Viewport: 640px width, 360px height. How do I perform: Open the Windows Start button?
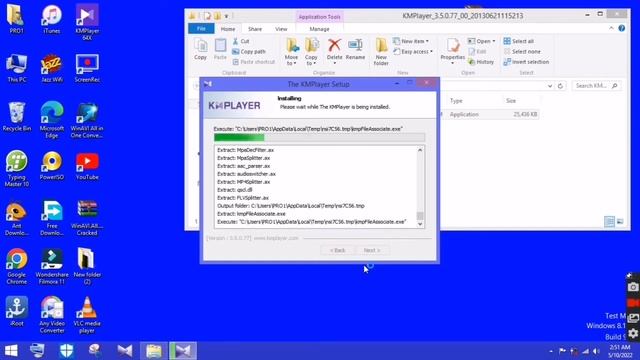(11, 351)
